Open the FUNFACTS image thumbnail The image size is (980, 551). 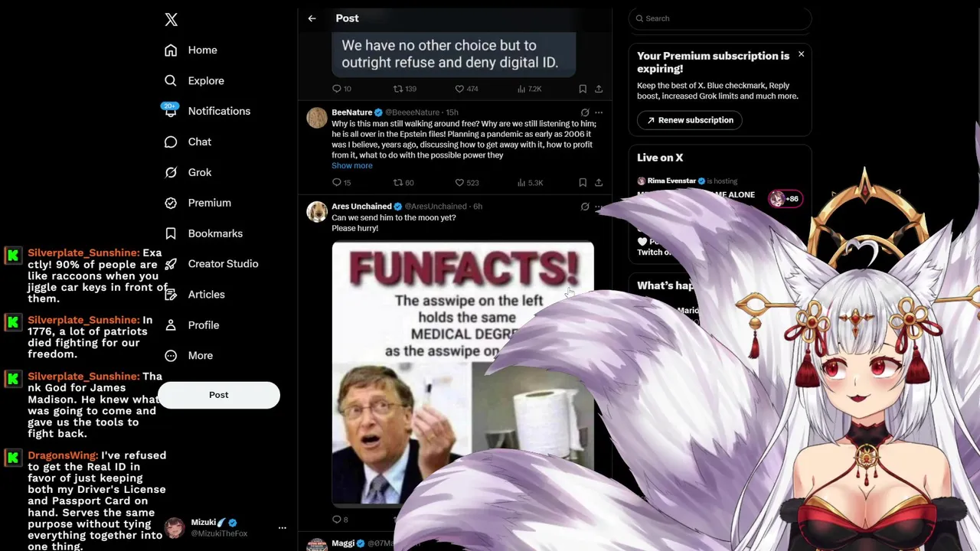[462, 373]
